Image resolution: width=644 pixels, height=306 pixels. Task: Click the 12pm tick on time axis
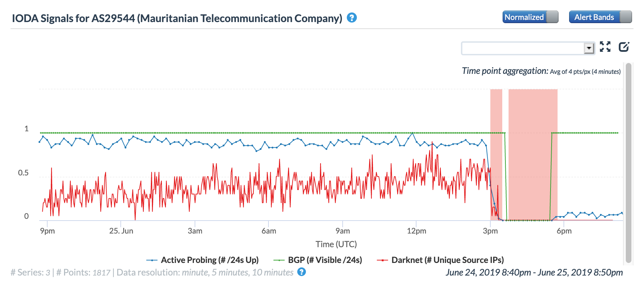coord(416,231)
